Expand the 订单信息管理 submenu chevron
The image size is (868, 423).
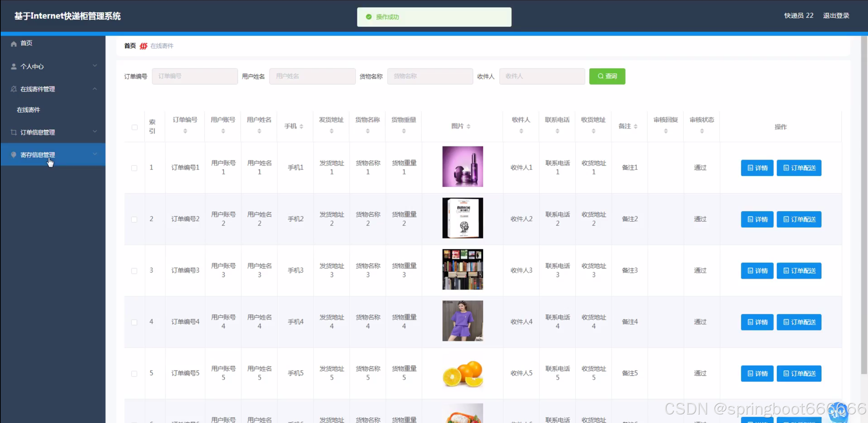click(x=95, y=132)
